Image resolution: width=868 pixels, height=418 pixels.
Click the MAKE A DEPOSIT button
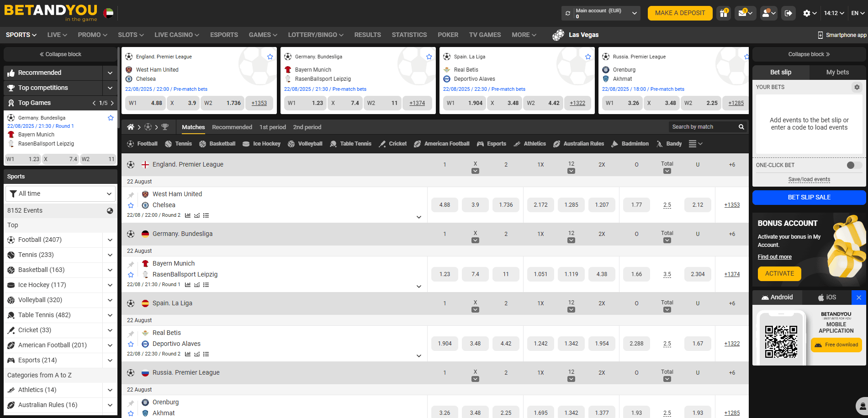coord(679,13)
